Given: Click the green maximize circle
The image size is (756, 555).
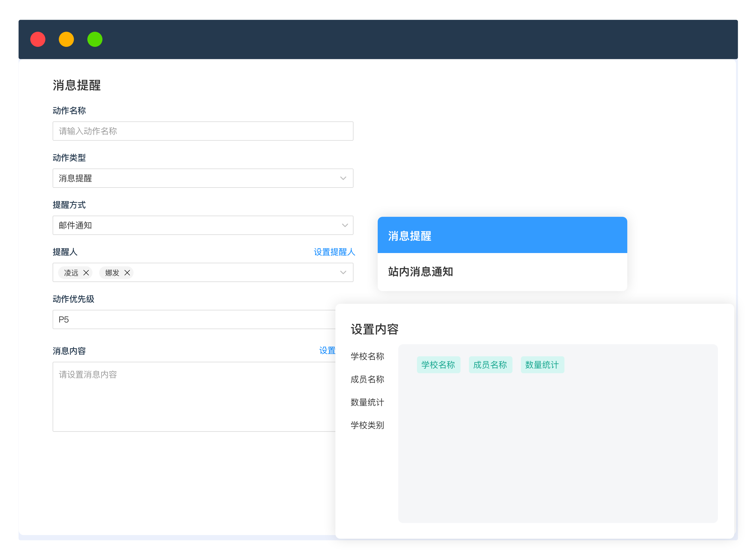Looking at the screenshot, I should click(95, 39).
